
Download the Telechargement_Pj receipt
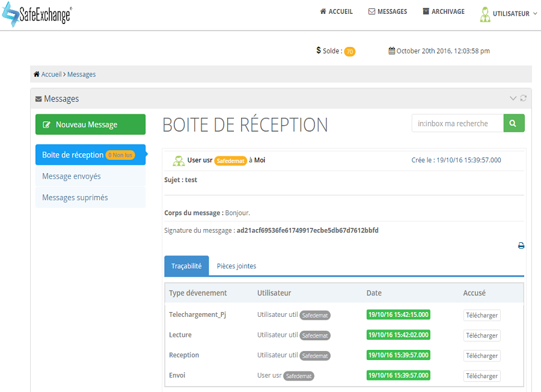tap(481, 316)
